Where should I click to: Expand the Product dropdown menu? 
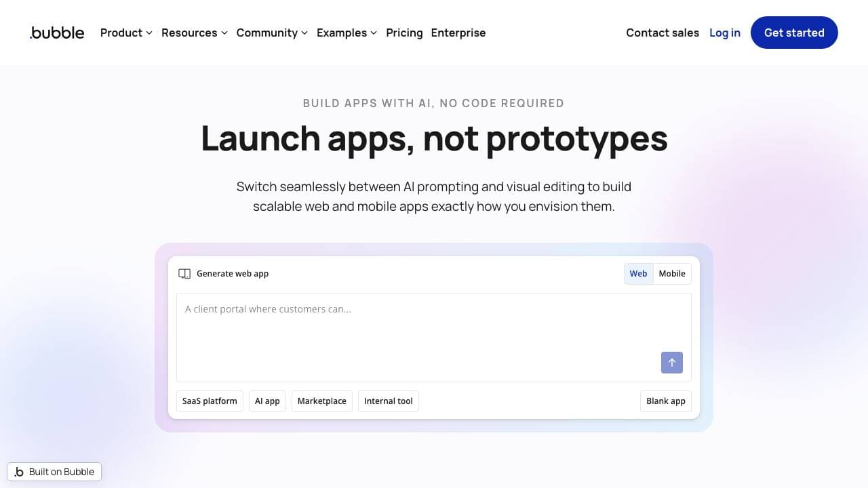point(126,33)
